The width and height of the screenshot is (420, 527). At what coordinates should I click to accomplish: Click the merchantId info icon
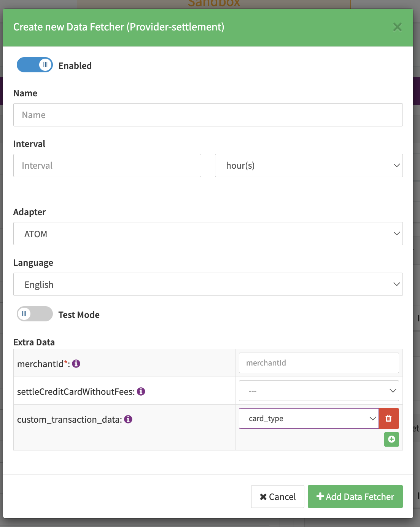coord(76,364)
